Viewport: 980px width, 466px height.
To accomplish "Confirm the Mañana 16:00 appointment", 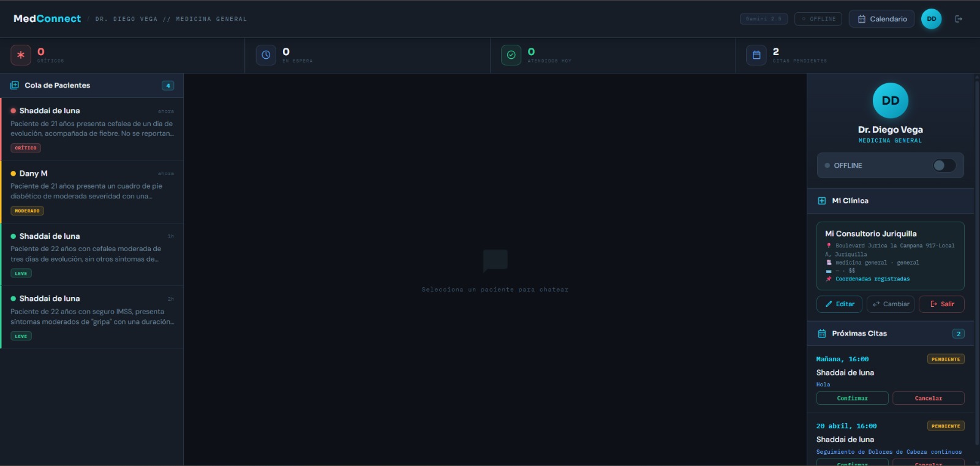I will (852, 398).
